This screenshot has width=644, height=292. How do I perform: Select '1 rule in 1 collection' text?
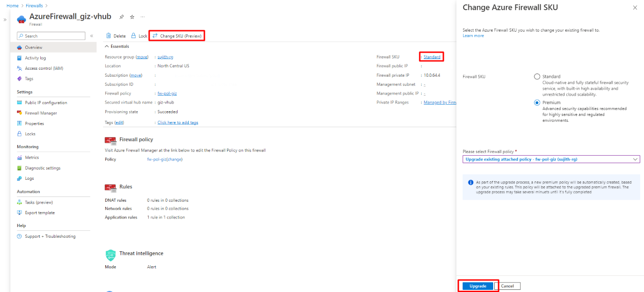pos(166,217)
